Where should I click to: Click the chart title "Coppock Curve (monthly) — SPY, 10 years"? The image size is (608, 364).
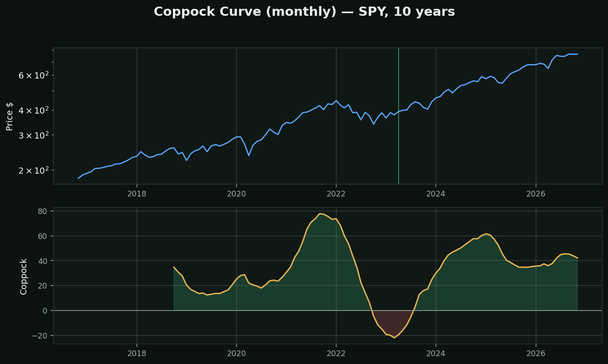coord(304,12)
